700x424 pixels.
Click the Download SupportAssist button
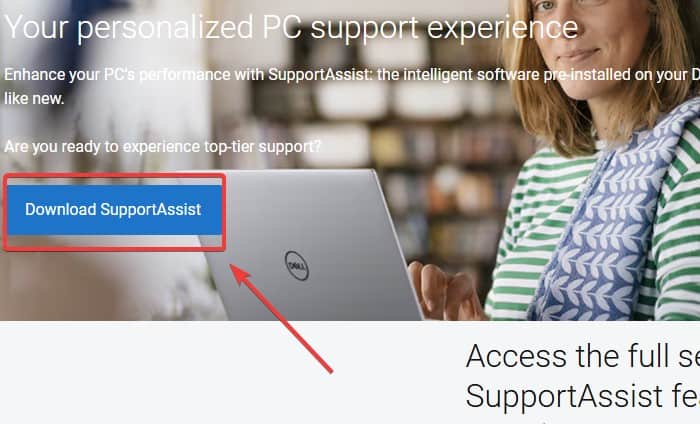(114, 210)
